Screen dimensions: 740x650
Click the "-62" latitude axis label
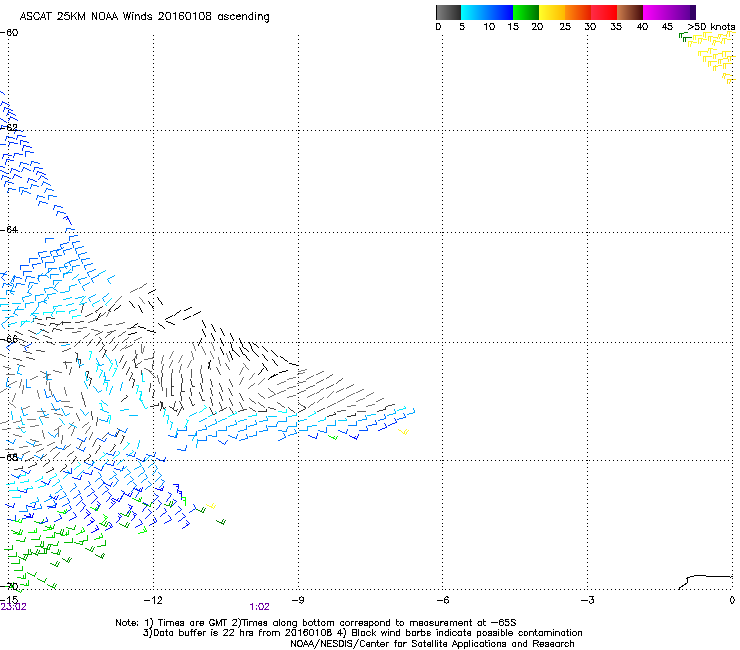[9, 127]
